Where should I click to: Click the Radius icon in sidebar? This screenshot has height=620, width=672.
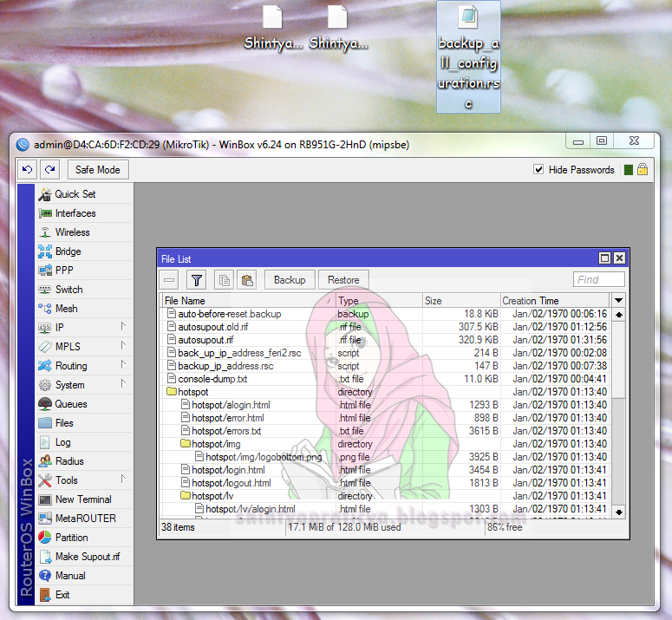pos(45,461)
